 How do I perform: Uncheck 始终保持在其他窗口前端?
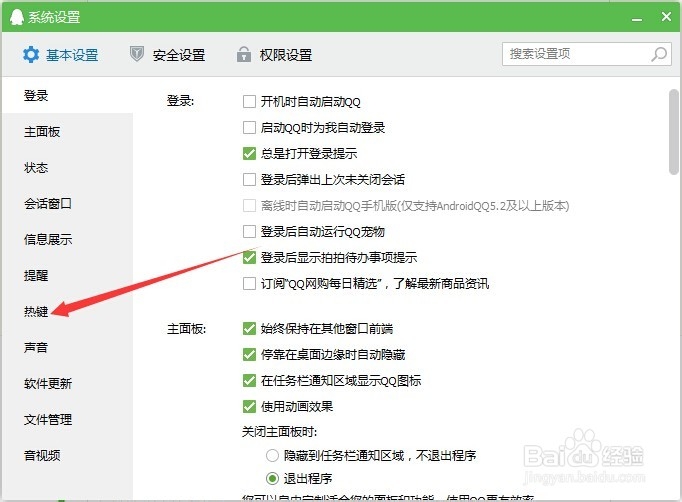point(249,328)
